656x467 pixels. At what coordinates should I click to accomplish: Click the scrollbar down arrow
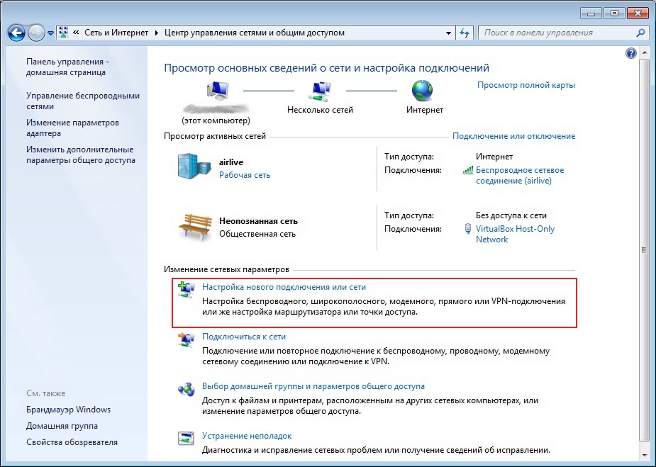click(645, 454)
